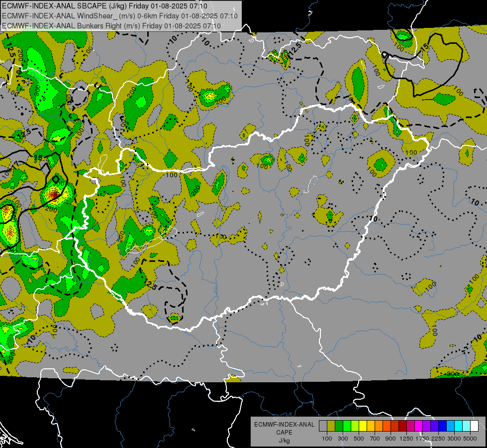The image size is (487, 448).
Task: Click the WindShear_ (m/s) 0-6km header line
Action: 119,16
